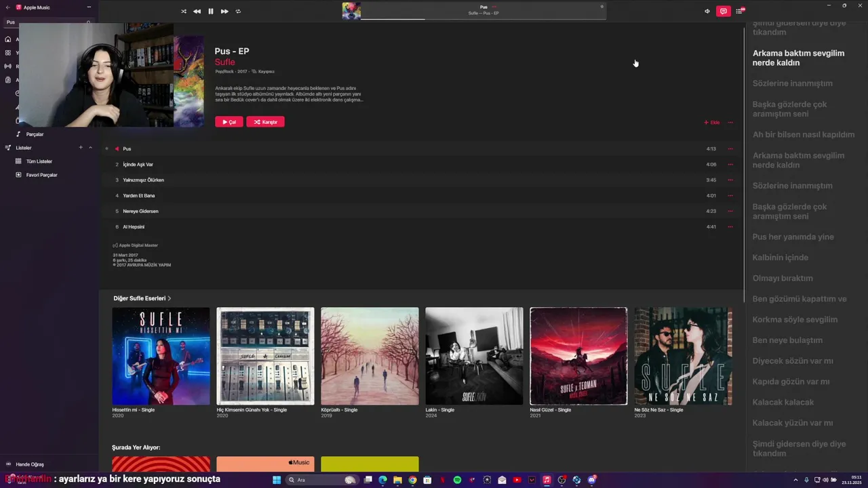Open more options for the Pus track
The width and height of the screenshot is (868, 488).
[730, 149]
